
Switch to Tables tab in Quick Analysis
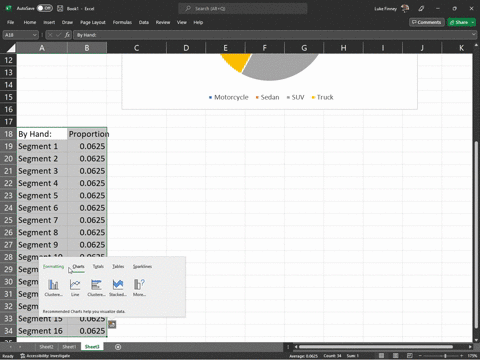click(x=118, y=267)
